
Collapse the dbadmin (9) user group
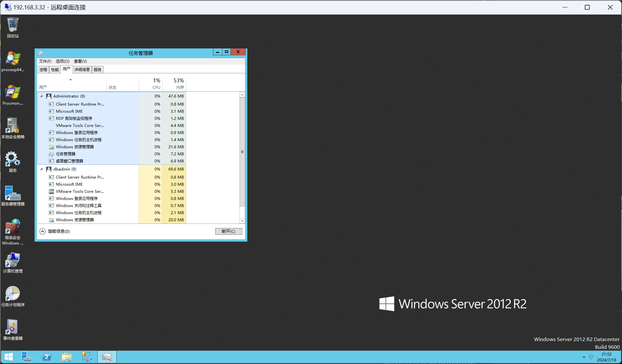[41, 169]
